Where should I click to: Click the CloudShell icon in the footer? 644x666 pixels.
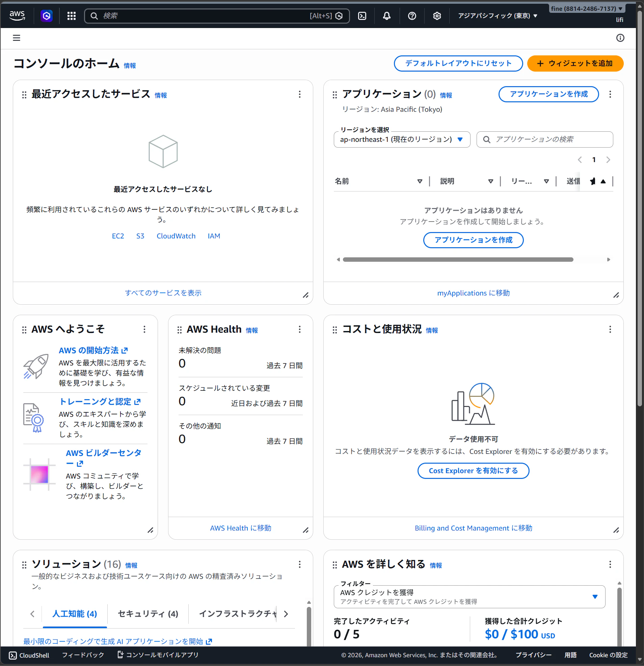click(12, 656)
